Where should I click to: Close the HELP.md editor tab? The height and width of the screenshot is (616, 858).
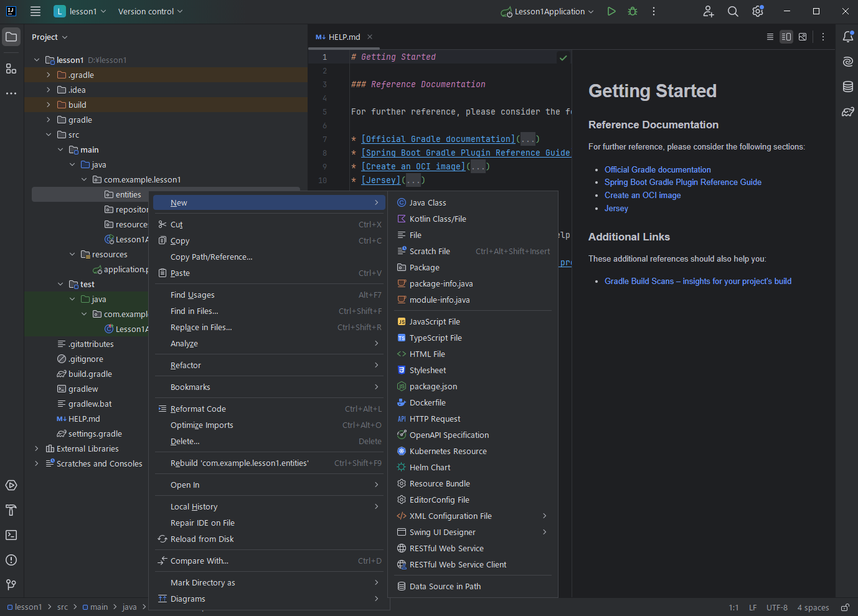coord(370,37)
